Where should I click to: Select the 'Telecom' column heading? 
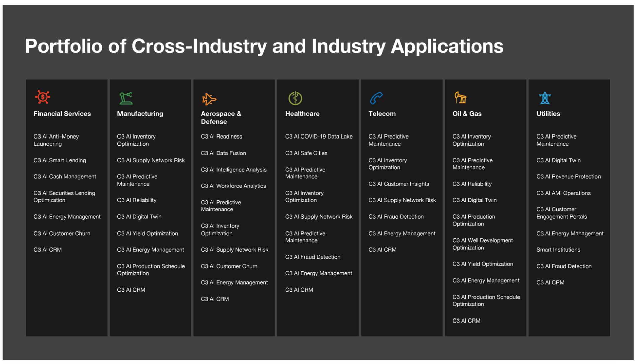click(382, 114)
